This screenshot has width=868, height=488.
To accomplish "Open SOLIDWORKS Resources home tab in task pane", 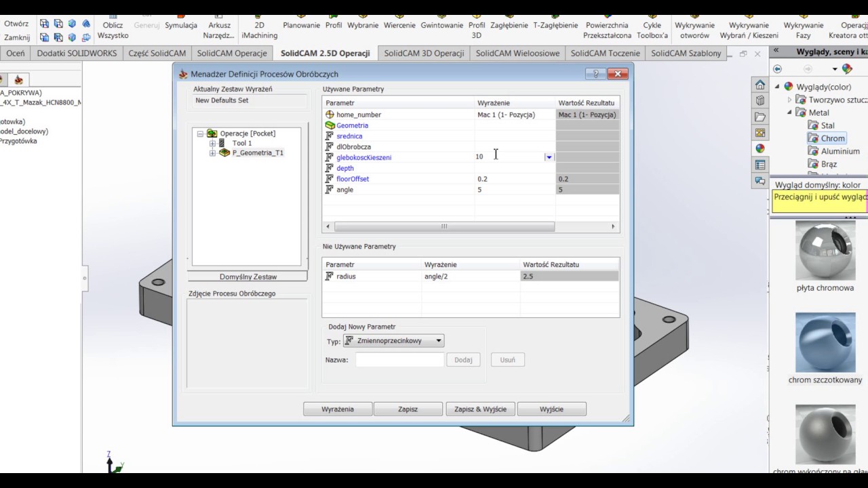I will [760, 85].
